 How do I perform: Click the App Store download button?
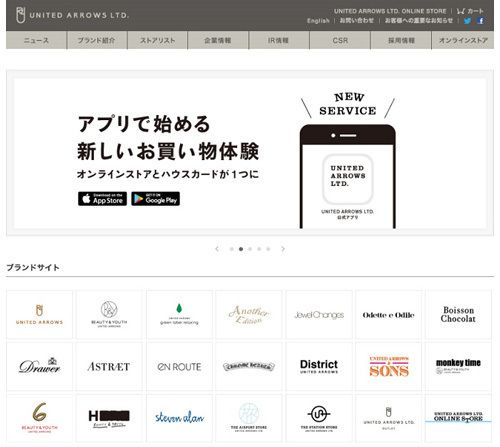coord(102,199)
